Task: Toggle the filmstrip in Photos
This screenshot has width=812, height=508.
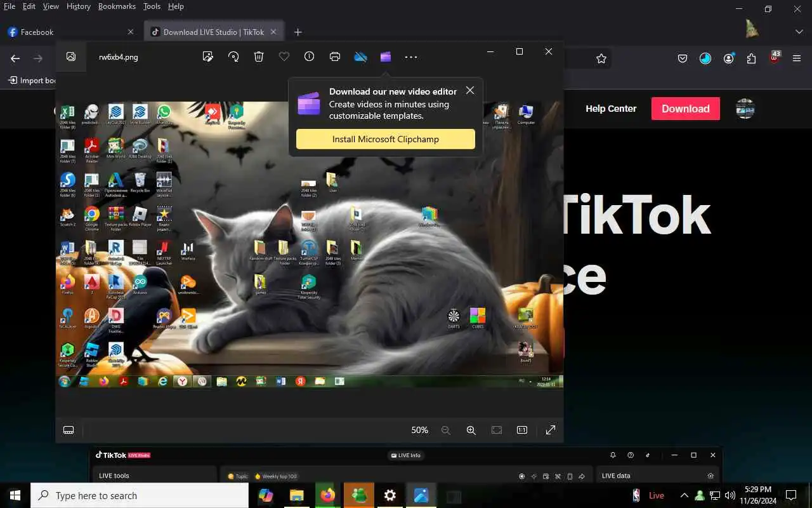Action: [69, 430]
